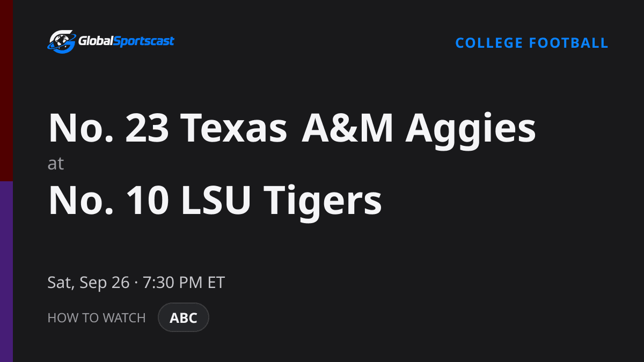
Task: Open the GlobalSportscast wordmark link
Action: 127,41
